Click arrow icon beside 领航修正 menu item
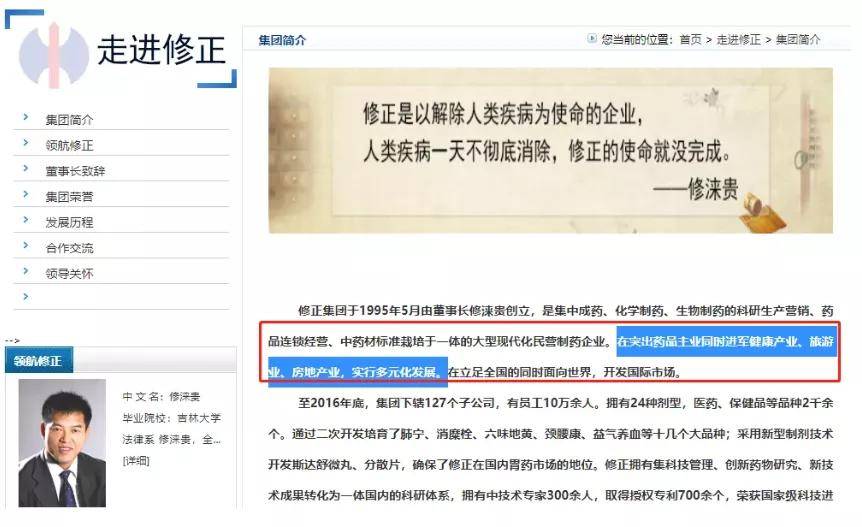 pyautogui.click(x=26, y=143)
